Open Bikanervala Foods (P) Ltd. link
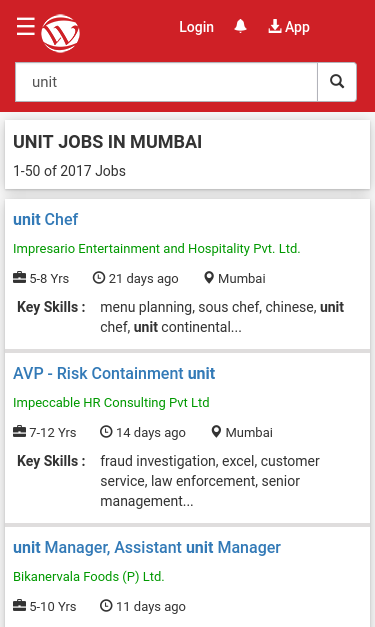Viewport: 375px width, 627px height. pyautogui.click(x=89, y=576)
